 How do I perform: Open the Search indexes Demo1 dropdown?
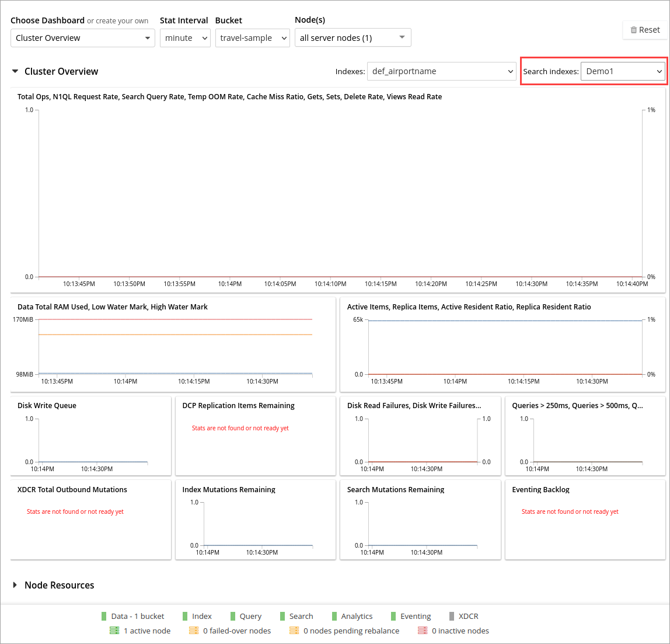623,71
